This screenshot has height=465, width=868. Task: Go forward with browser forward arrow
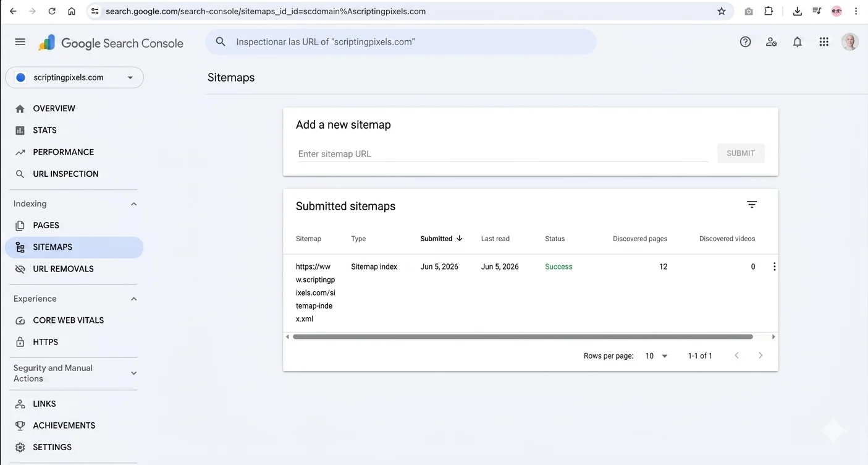[32, 11]
